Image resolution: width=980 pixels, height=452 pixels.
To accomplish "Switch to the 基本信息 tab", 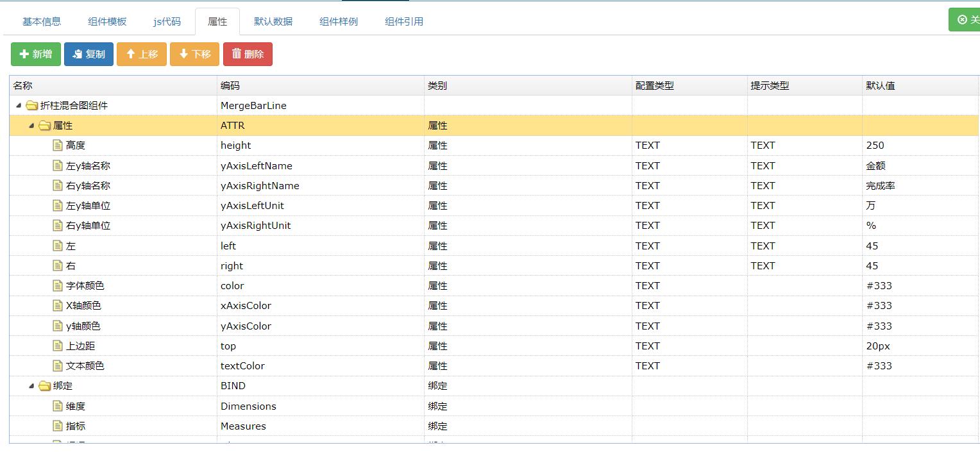I will pos(42,21).
